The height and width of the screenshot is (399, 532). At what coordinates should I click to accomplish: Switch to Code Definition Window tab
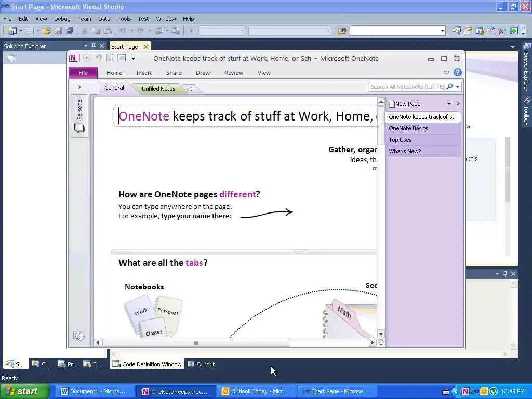click(x=147, y=364)
